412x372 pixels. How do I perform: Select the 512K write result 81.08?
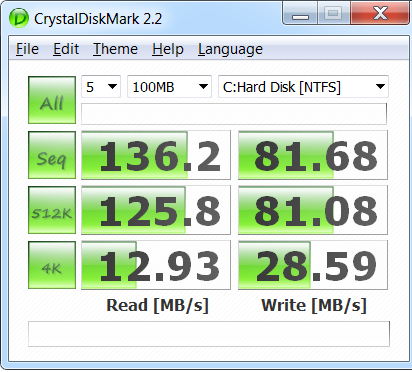pyautogui.click(x=313, y=210)
